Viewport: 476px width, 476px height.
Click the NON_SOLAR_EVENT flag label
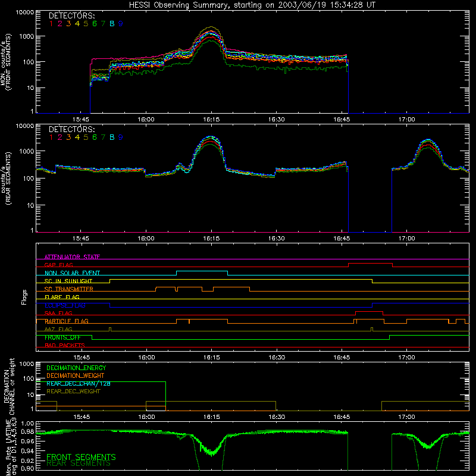click(x=72, y=273)
